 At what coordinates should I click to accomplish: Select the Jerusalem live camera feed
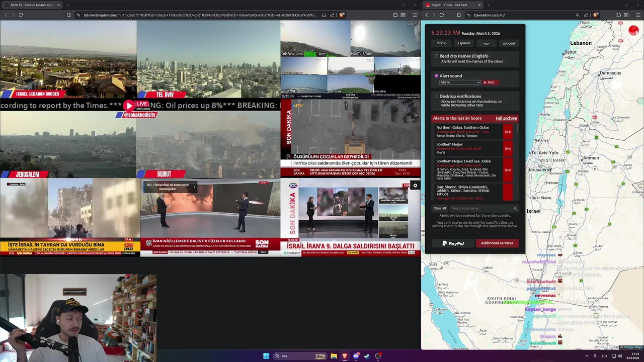click(x=68, y=145)
